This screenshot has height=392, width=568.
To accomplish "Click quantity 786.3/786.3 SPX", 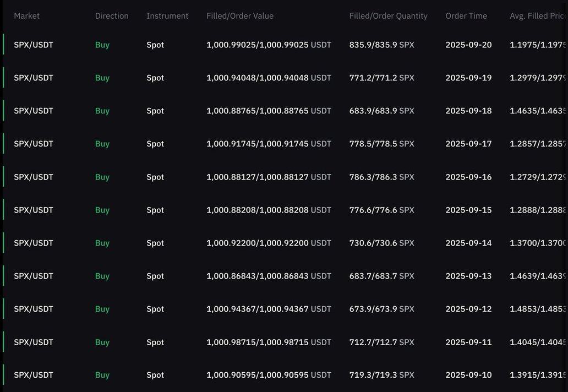I will 382,177.
